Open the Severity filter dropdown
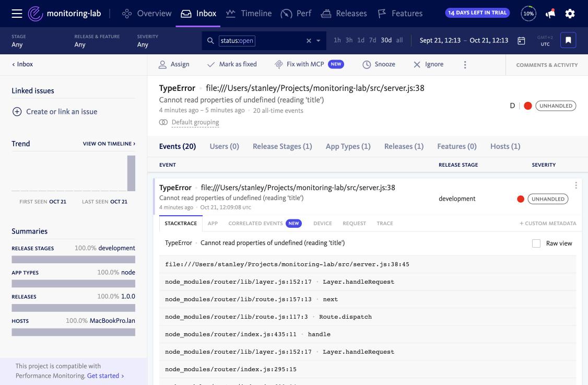 (x=148, y=41)
